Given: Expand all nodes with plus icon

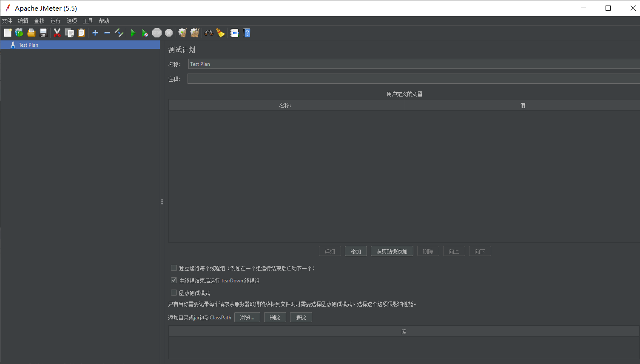Looking at the screenshot, I should (95, 33).
